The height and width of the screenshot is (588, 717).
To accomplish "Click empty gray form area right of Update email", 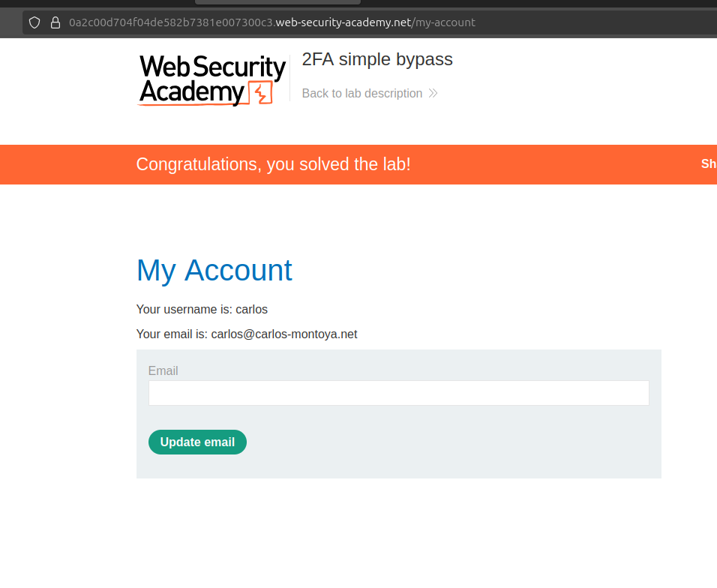I will click(x=450, y=442).
